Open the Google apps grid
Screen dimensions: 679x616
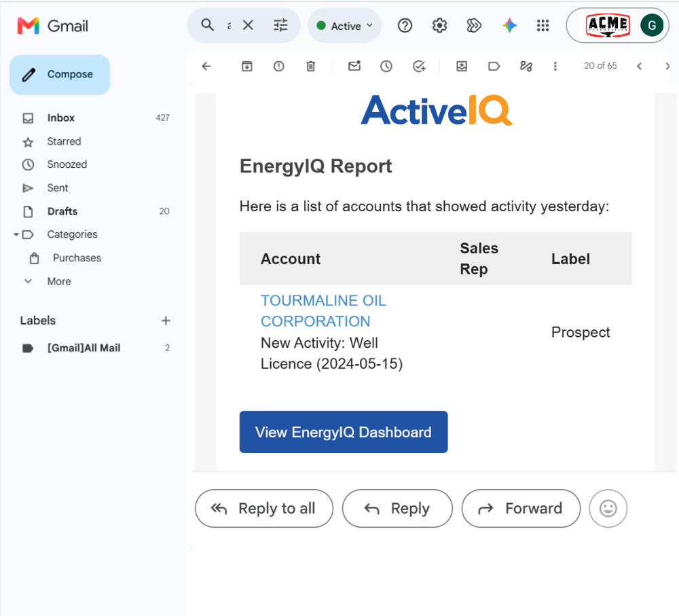point(543,26)
